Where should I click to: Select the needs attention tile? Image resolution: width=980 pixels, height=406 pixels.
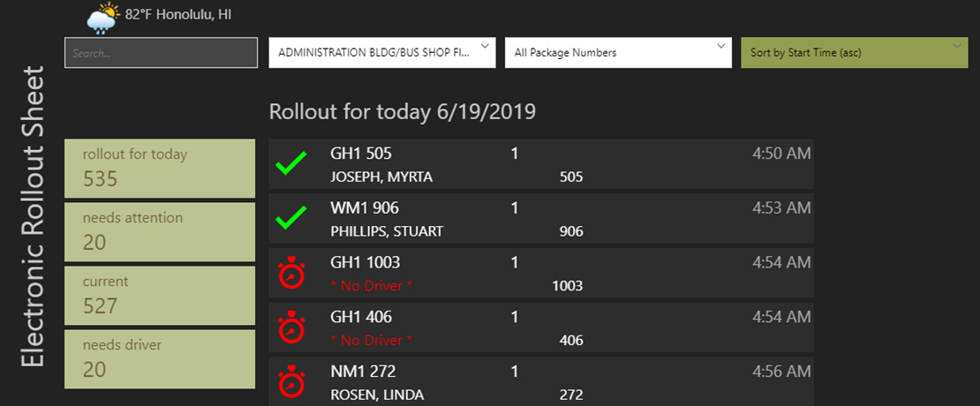click(x=160, y=231)
